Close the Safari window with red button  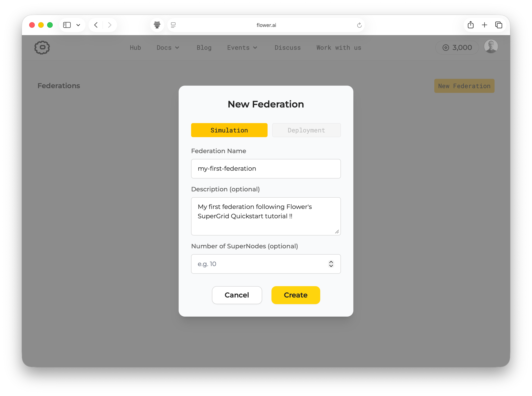[x=32, y=25]
